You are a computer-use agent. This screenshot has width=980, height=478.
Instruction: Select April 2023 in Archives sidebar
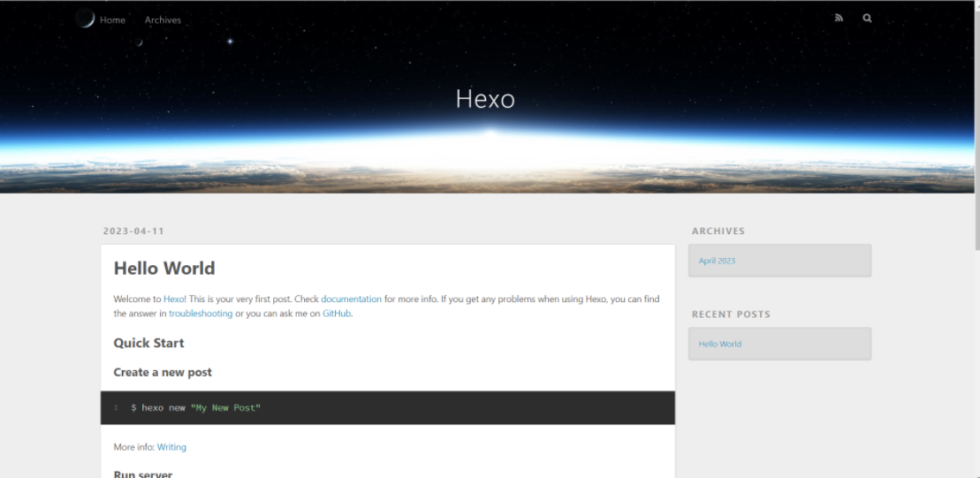point(717,261)
